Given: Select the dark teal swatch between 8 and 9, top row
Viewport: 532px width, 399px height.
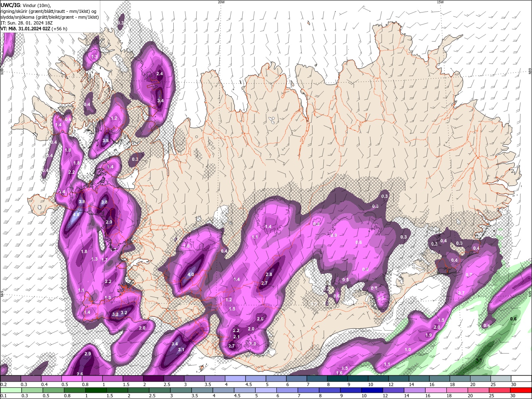Looking at the screenshot, I should pyautogui.click(x=337, y=379).
